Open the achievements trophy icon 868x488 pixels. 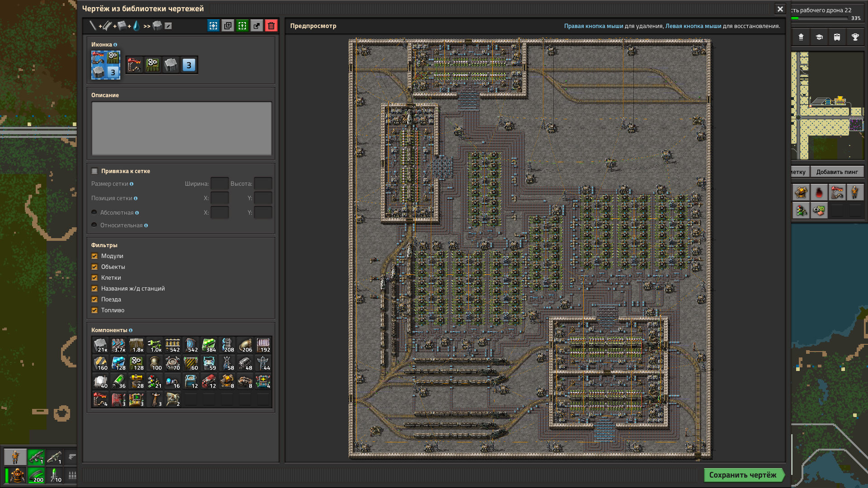pos(855,37)
